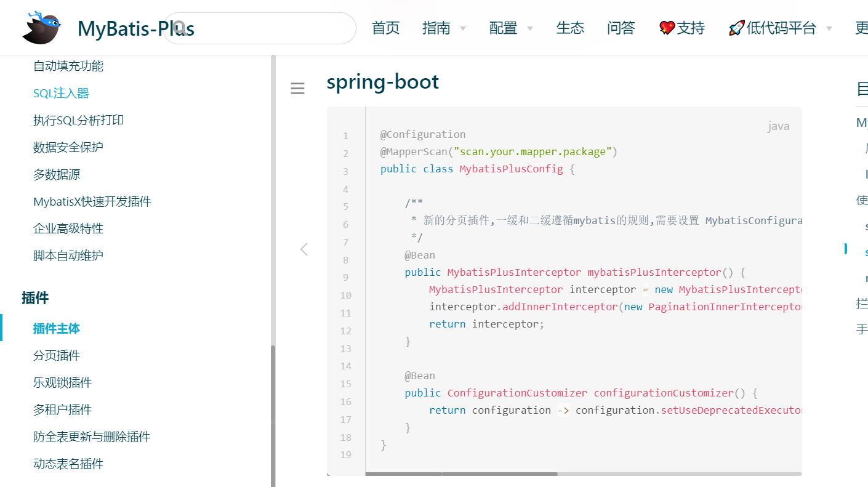Viewport: 868px width, 487px height.
Task: Open 动态表名插件 sidebar page
Action: [68, 464]
